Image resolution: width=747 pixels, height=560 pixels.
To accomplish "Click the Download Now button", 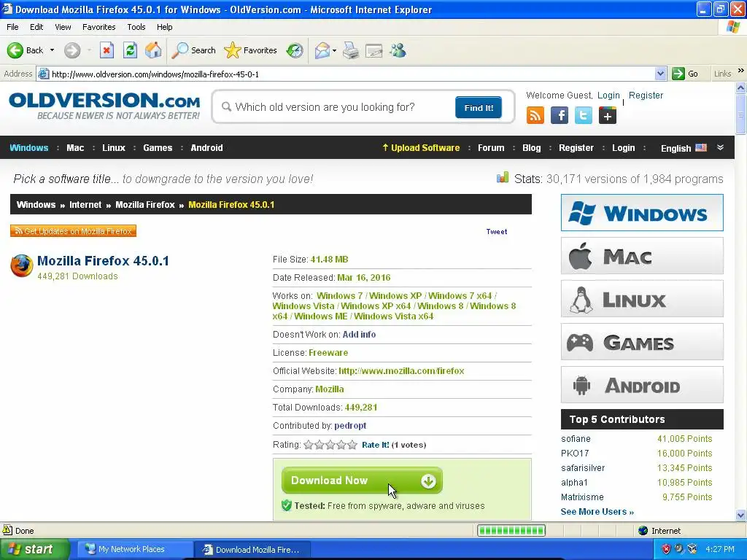I will [x=362, y=481].
